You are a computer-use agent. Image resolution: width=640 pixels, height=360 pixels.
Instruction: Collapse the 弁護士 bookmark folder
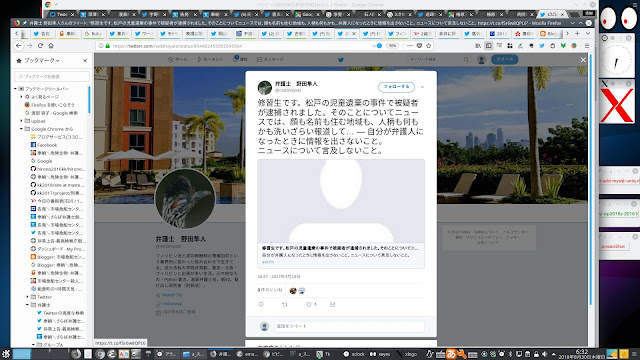click(x=28, y=305)
